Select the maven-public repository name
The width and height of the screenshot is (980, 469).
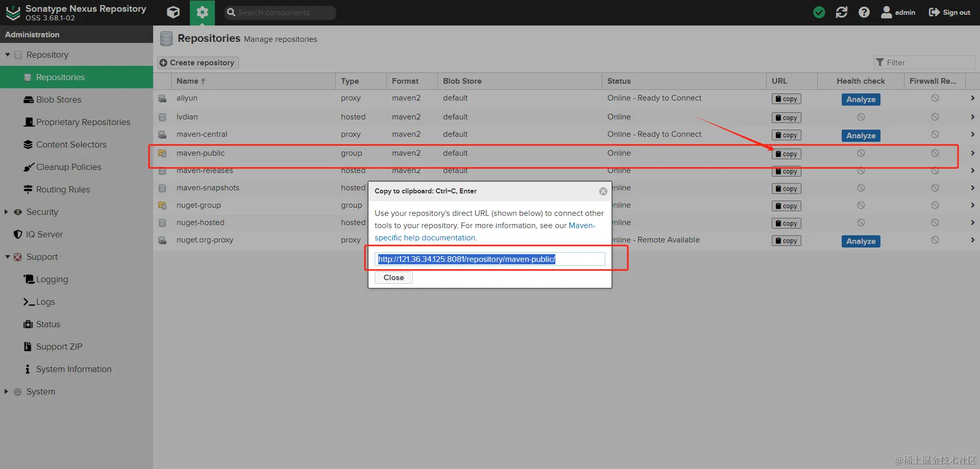point(201,153)
